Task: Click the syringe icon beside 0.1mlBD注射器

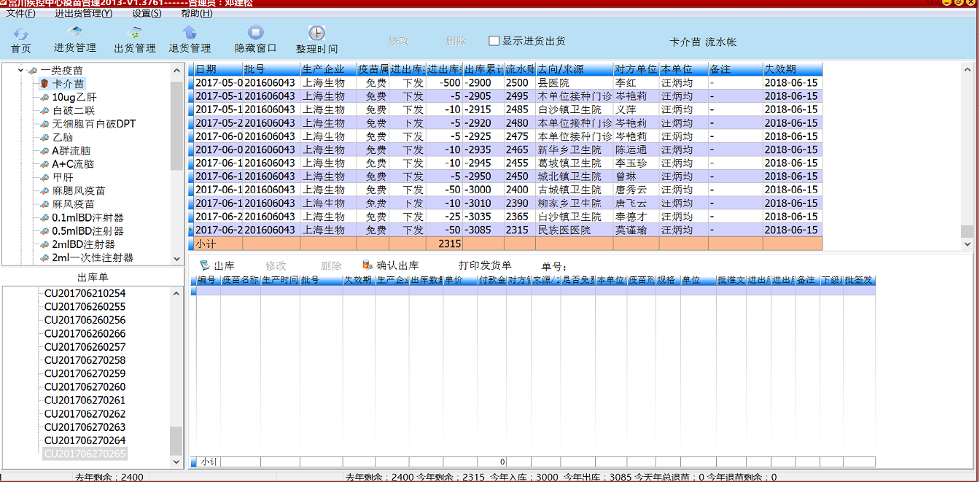Action: (x=44, y=217)
